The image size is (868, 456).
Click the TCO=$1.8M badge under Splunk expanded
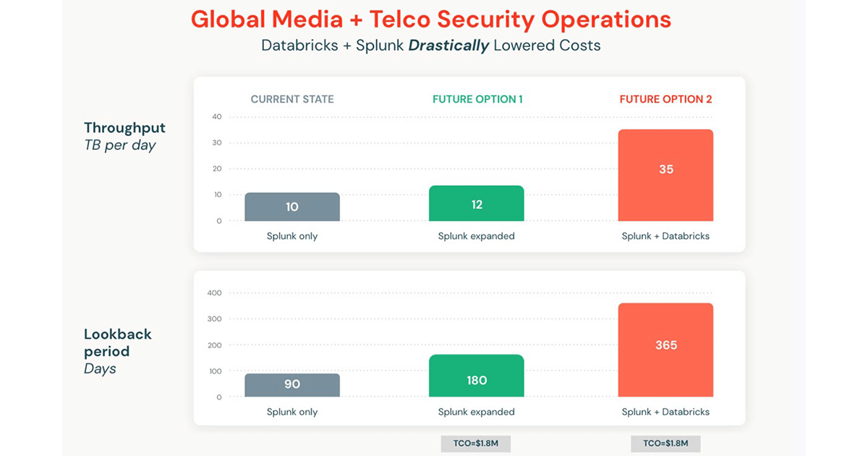[x=476, y=443]
